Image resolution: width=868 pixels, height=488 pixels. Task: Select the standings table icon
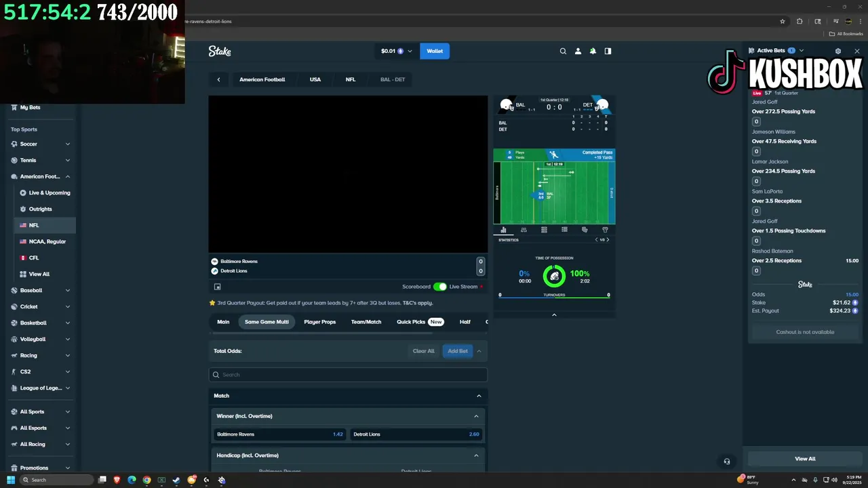click(544, 230)
